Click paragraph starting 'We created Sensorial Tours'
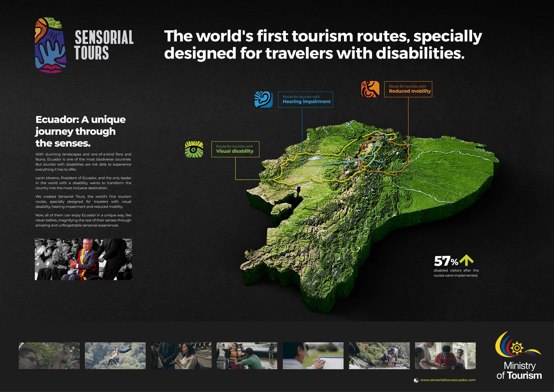554x392 pixels. click(x=83, y=202)
